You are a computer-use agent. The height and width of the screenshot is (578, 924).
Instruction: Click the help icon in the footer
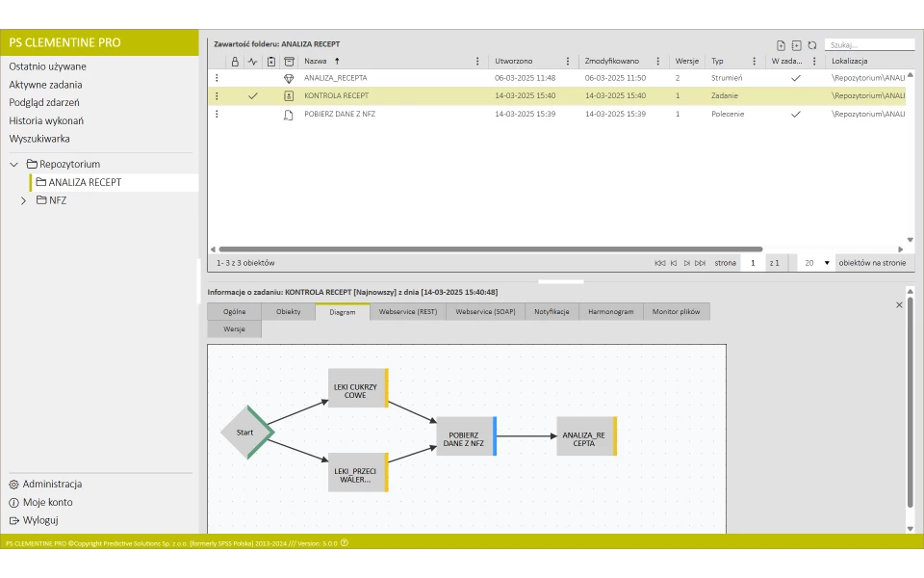point(344,542)
